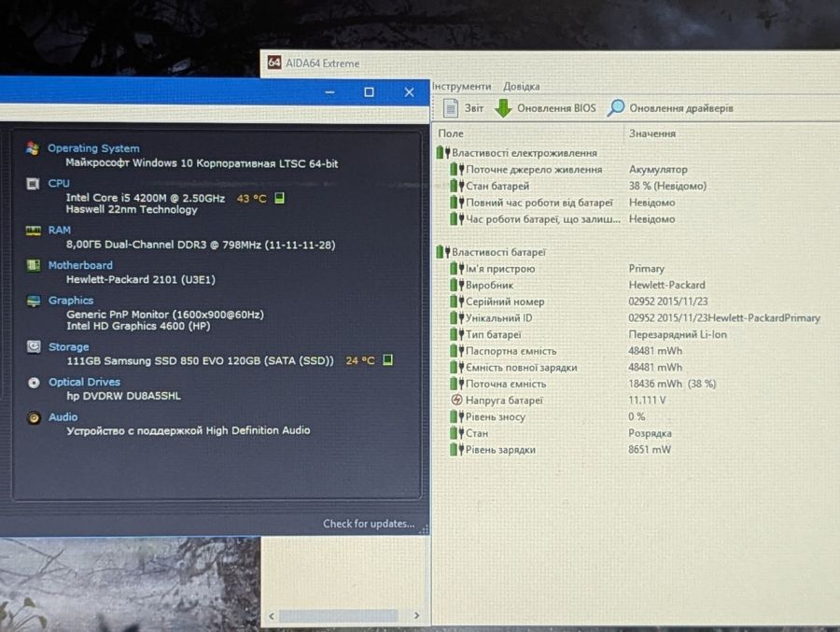
Task: Click the RAM module icon
Action: [x=34, y=231]
